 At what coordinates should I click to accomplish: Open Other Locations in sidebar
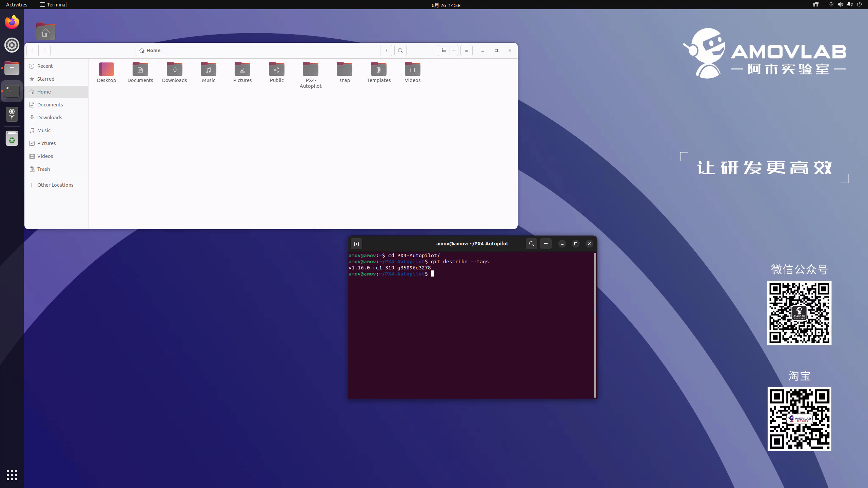coord(56,185)
